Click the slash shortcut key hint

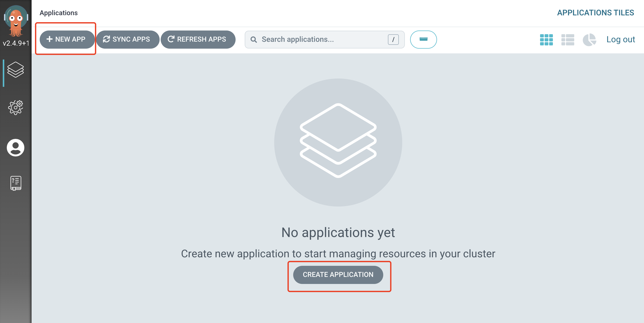coord(393,39)
